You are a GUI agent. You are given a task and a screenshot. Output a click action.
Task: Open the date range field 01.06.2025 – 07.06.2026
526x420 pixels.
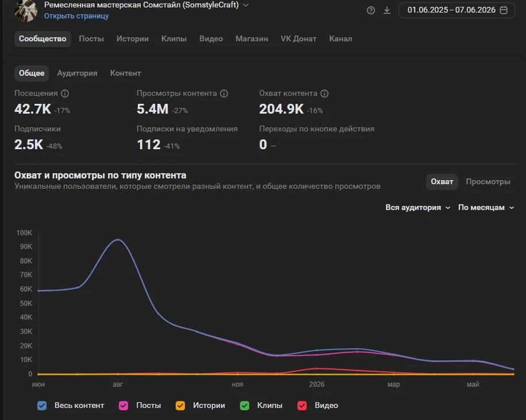pyautogui.click(x=456, y=10)
